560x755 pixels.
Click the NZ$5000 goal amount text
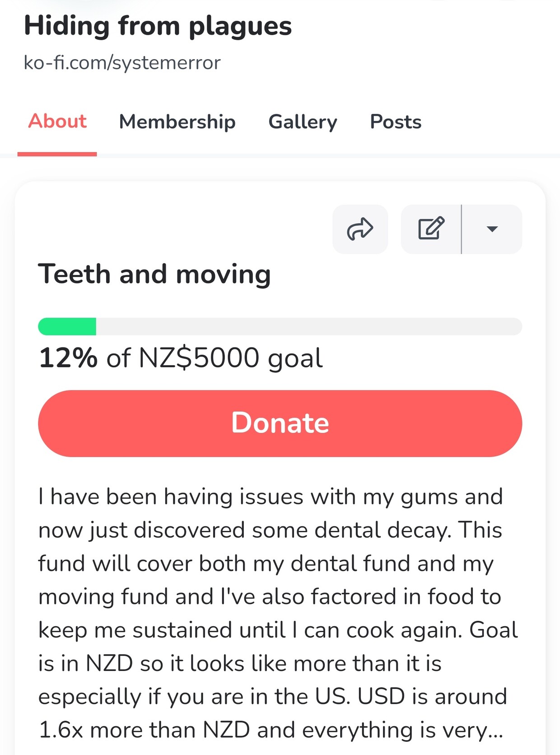(x=199, y=358)
